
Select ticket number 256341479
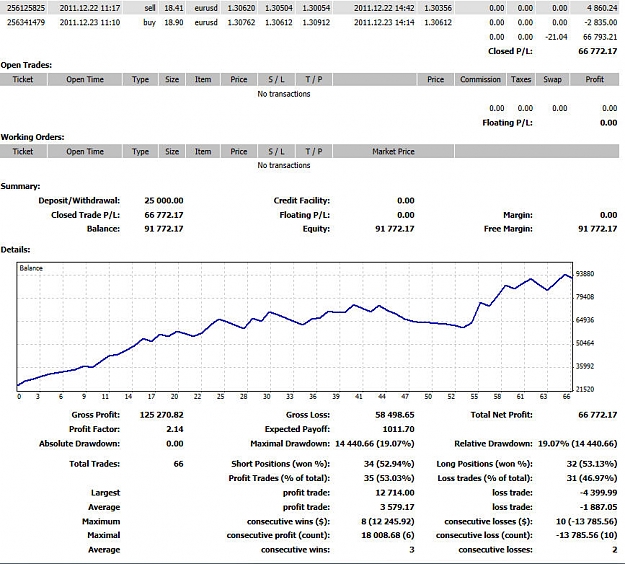coord(26,22)
